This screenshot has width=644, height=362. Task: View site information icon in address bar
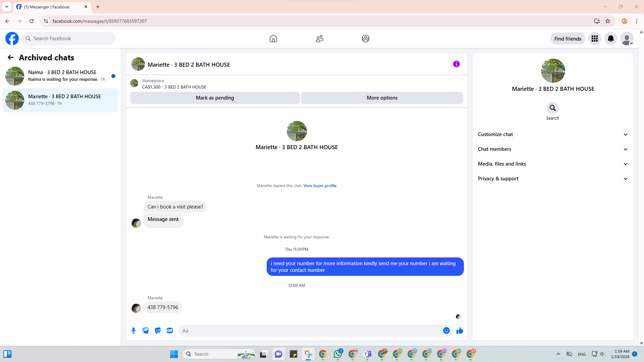point(46,21)
